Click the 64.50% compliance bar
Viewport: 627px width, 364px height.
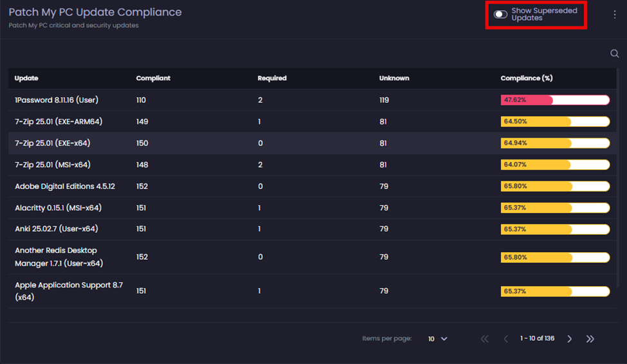point(555,122)
